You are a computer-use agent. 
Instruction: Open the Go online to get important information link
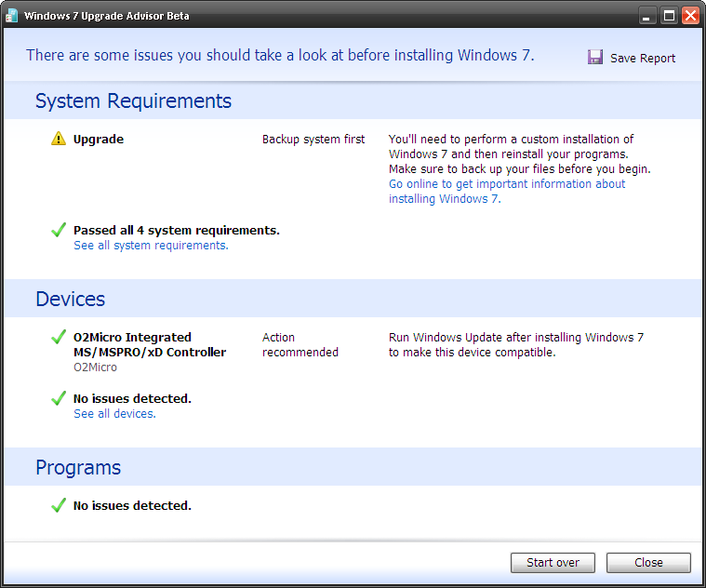[x=507, y=192]
